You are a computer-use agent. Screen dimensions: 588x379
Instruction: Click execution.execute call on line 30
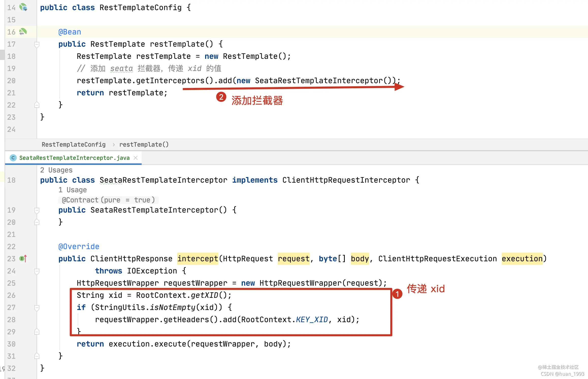pyautogui.click(x=148, y=344)
